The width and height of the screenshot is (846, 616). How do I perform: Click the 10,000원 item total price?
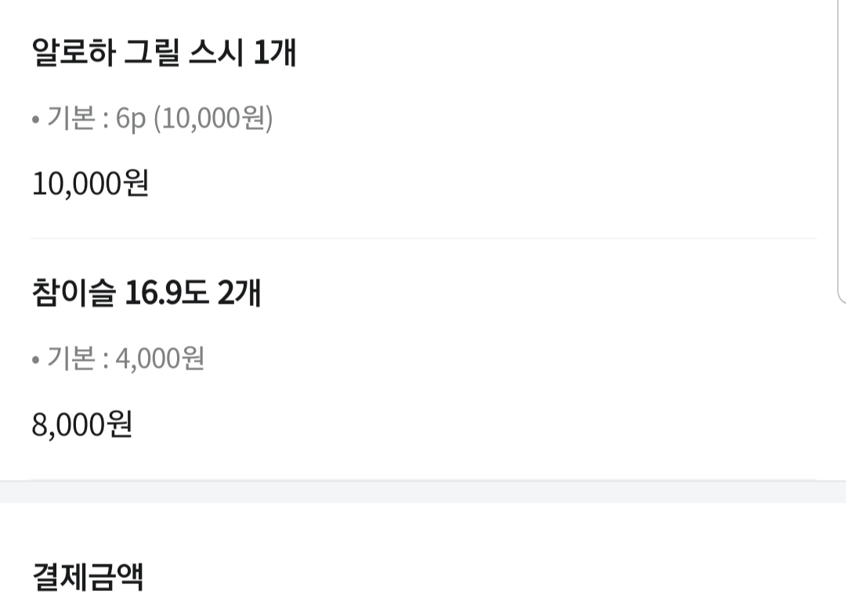tap(91, 183)
